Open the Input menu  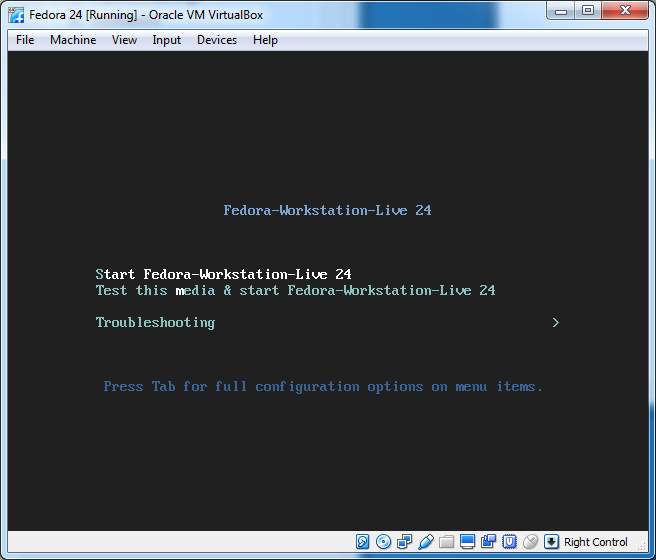point(167,40)
